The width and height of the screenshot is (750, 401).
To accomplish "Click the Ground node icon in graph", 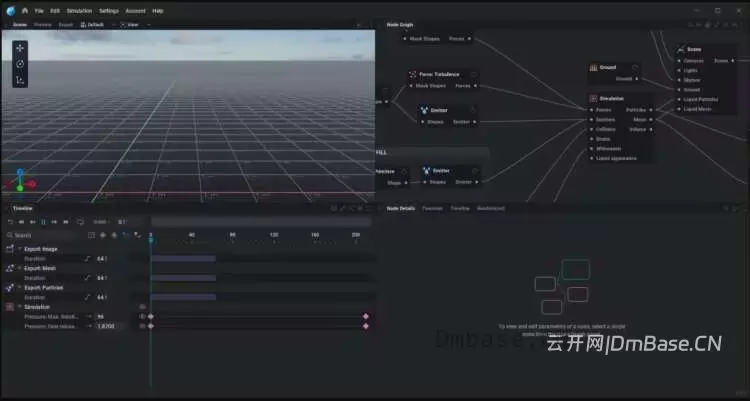I will 594,67.
